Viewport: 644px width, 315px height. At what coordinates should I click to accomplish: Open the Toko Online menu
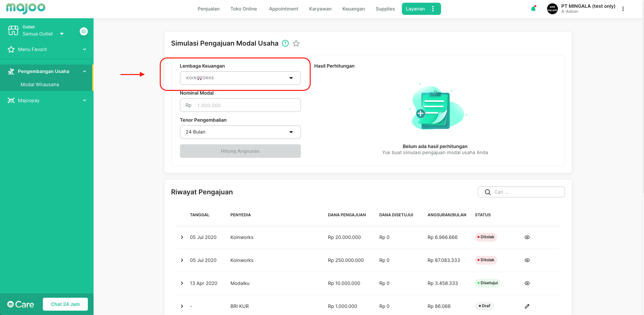[243, 9]
